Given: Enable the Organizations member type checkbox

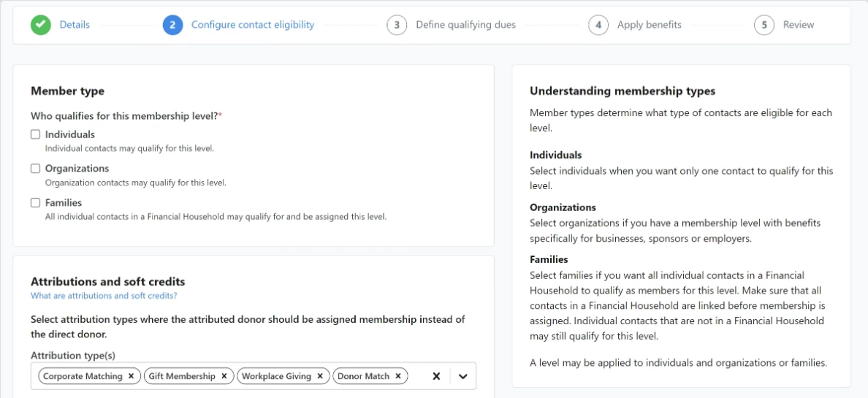Looking at the screenshot, I should click(x=35, y=168).
